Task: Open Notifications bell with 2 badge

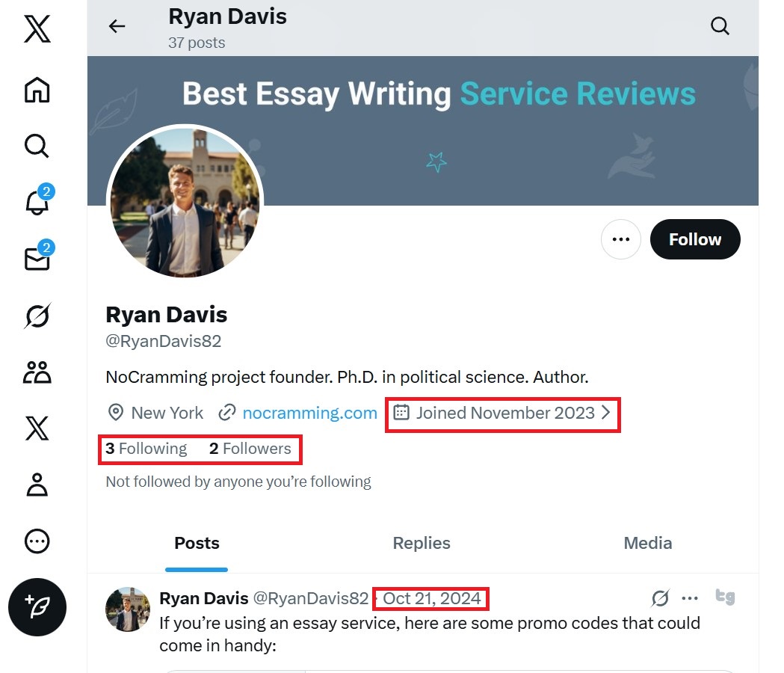Action: tap(37, 202)
